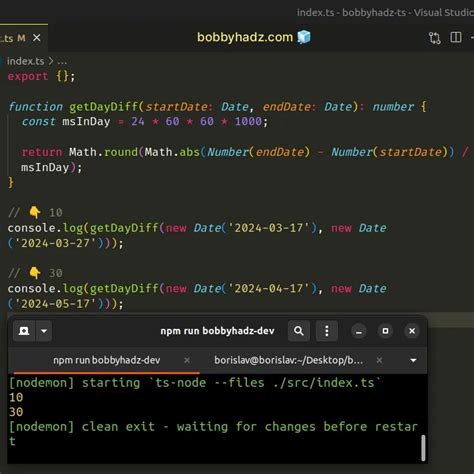Viewport: 474px width, 474px height.
Task: Expand the new tab dropdown arrow in terminal
Action: (44, 331)
